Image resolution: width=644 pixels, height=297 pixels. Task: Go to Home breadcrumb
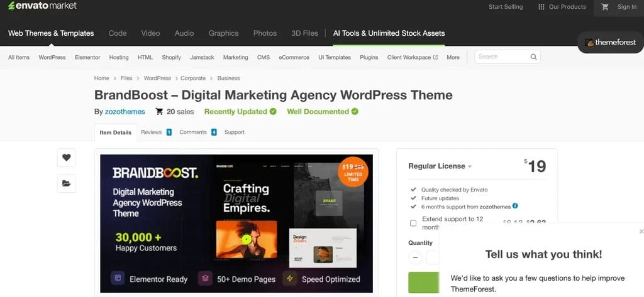point(101,78)
